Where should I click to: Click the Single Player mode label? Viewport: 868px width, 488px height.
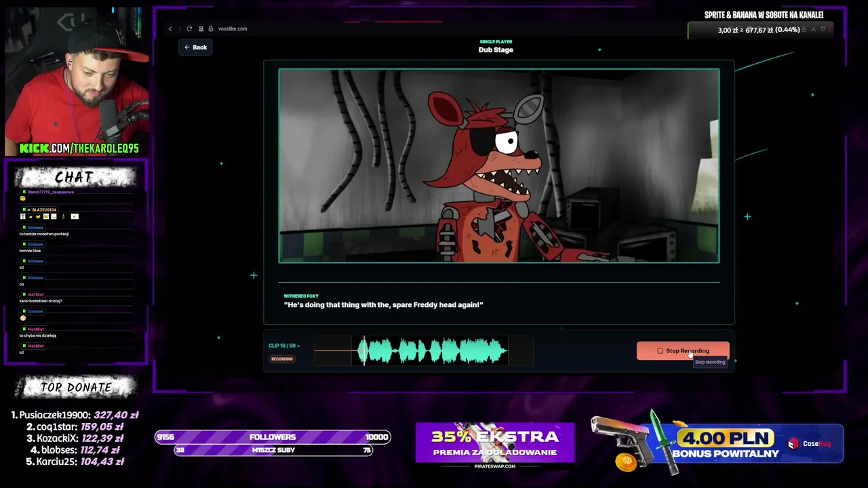496,42
